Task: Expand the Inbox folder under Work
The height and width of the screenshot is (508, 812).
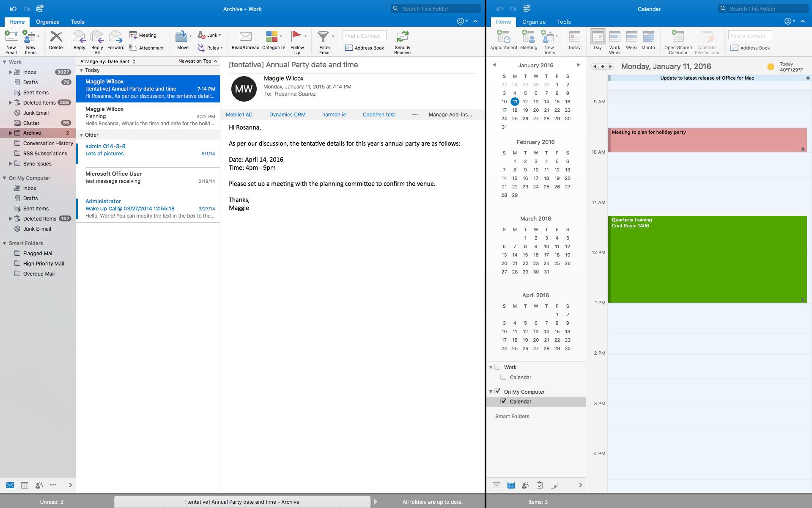Action: click(x=11, y=72)
